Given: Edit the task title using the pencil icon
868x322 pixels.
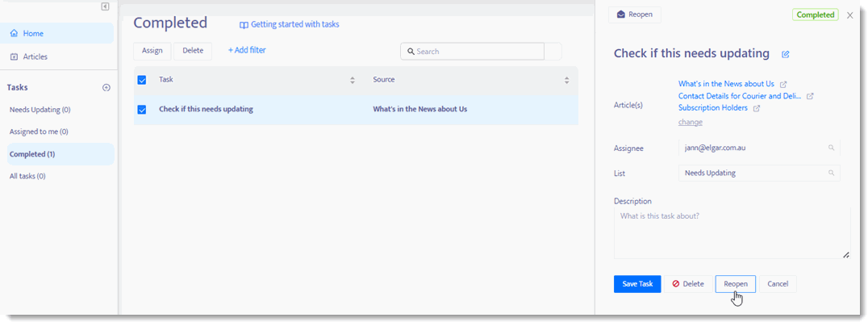Looking at the screenshot, I should 786,54.
